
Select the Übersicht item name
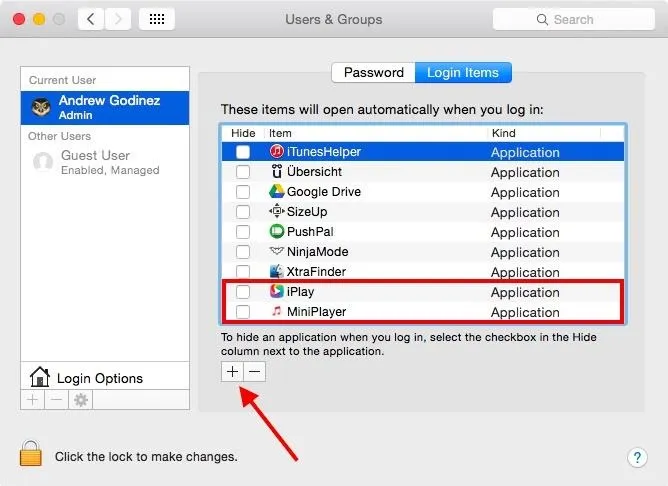(314, 172)
